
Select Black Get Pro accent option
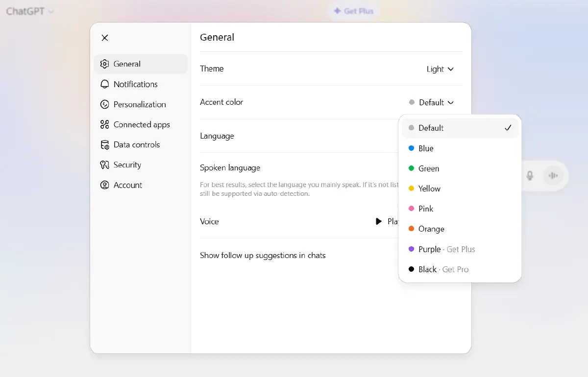(x=460, y=269)
